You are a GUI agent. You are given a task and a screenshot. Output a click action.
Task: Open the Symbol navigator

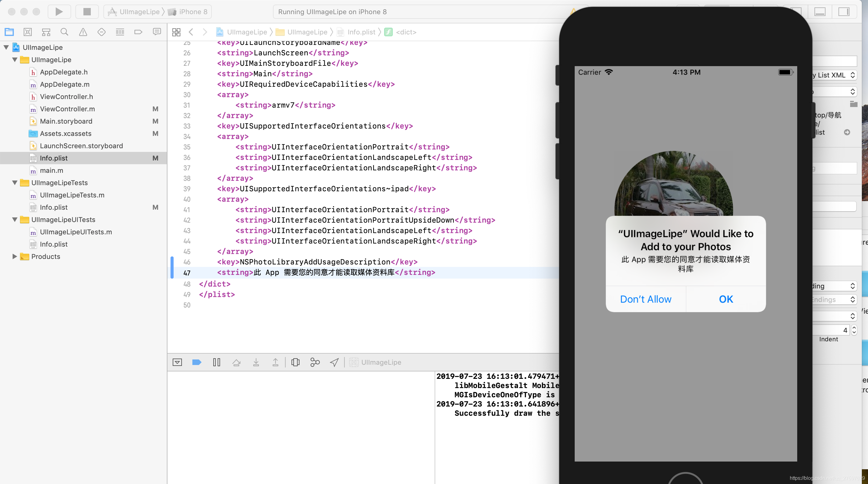pyautogui.click(x=46, y=32)
